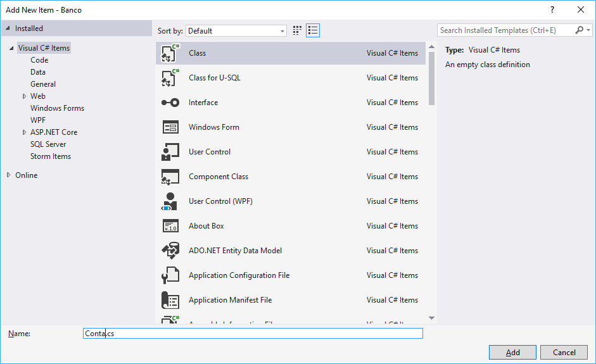This screenshot has height=364, width=596.
Task: Select the Class template icon
Action: pyautogui.click(x=170, y=53)
